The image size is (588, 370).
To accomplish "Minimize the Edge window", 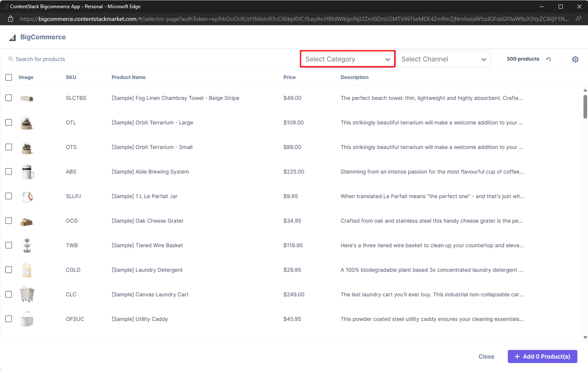I will click(542, 7).
